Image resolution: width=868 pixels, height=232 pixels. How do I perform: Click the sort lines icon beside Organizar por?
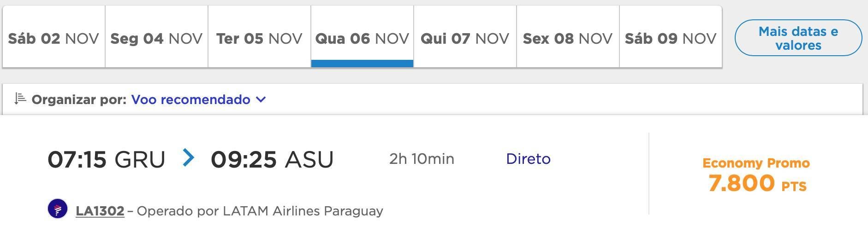(x=20, y=99)
